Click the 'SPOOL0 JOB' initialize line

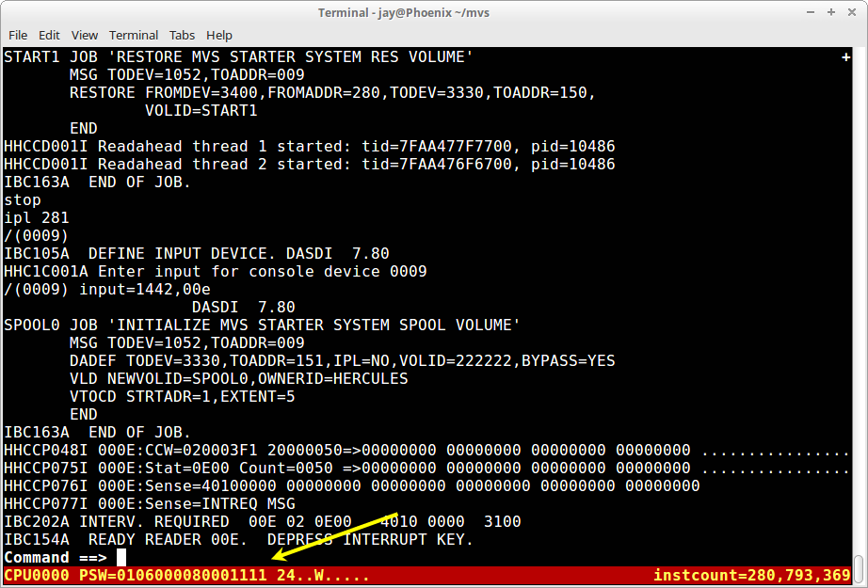pos(262,325)
